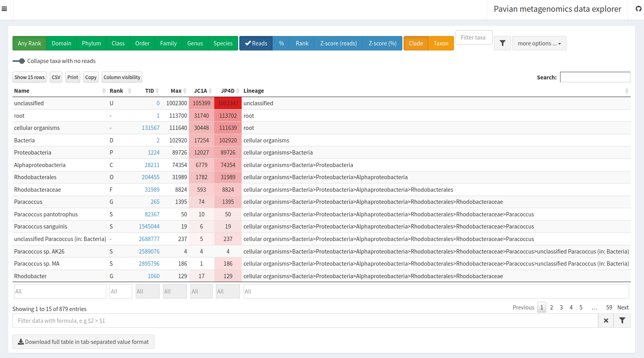Select the Clade display option
Screen dimensions: 644x358
pyautogui.click(x=416, y=43)
